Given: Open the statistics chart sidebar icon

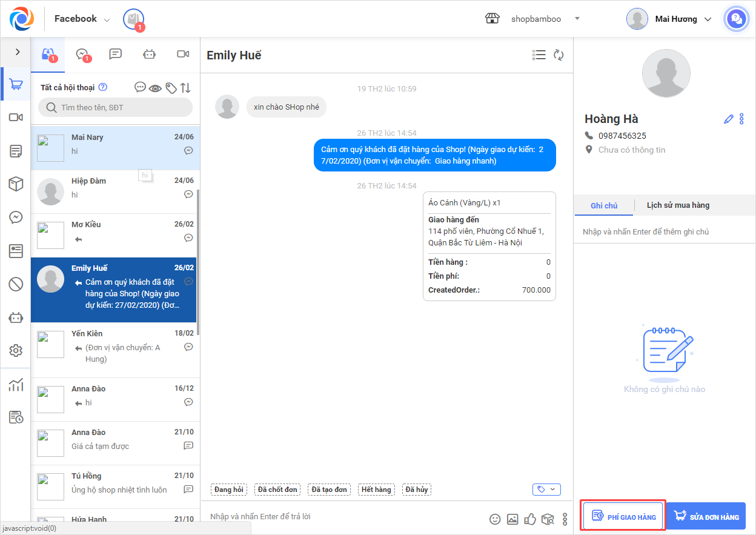Looking at the screenshot, I should coord(16,385).
